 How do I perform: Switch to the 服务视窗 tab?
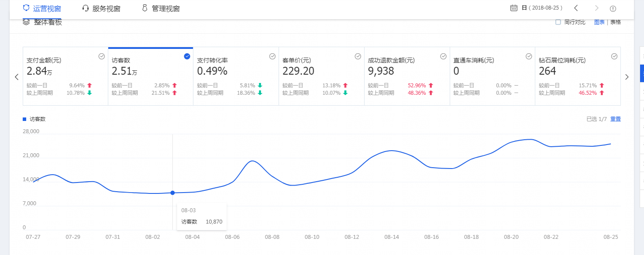click(x=106, y=8)
